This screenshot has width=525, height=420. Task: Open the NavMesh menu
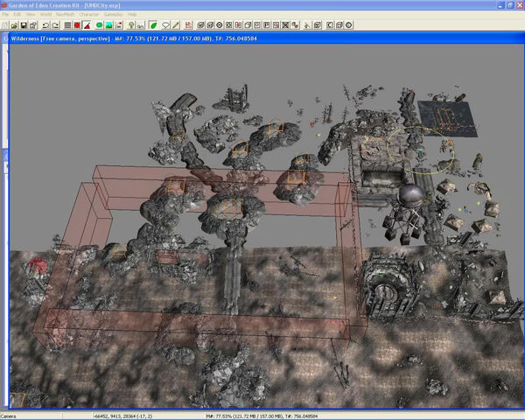coord(65,14)
